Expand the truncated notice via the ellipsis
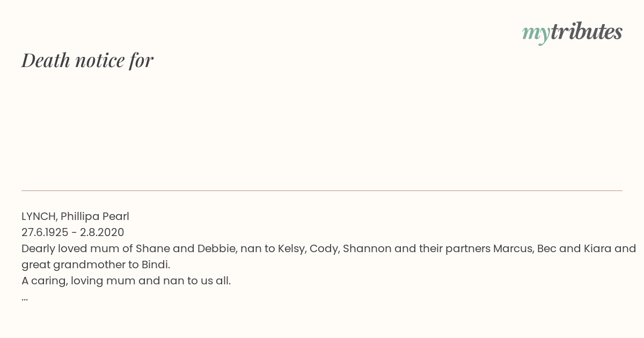The height and width of the screenshot is (338, 644). 25,298
